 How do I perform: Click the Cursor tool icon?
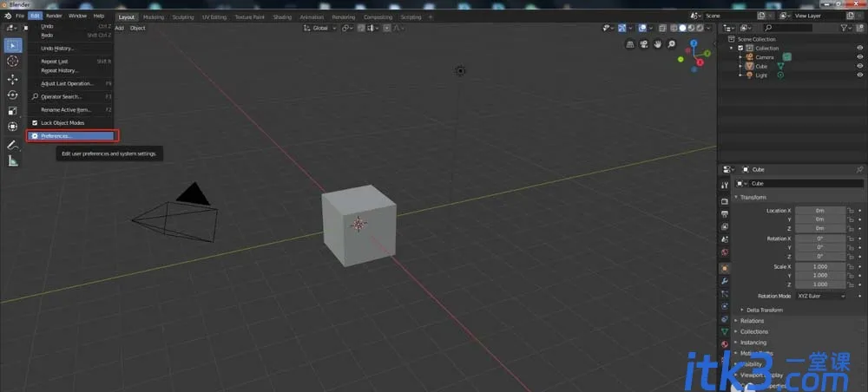click(12, 62)
